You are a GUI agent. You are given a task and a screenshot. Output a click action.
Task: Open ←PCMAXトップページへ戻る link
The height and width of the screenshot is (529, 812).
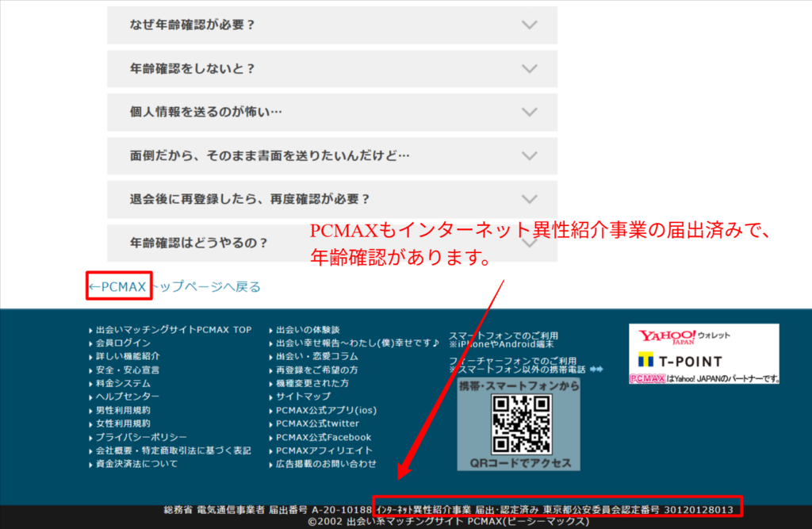click(174, 286)
